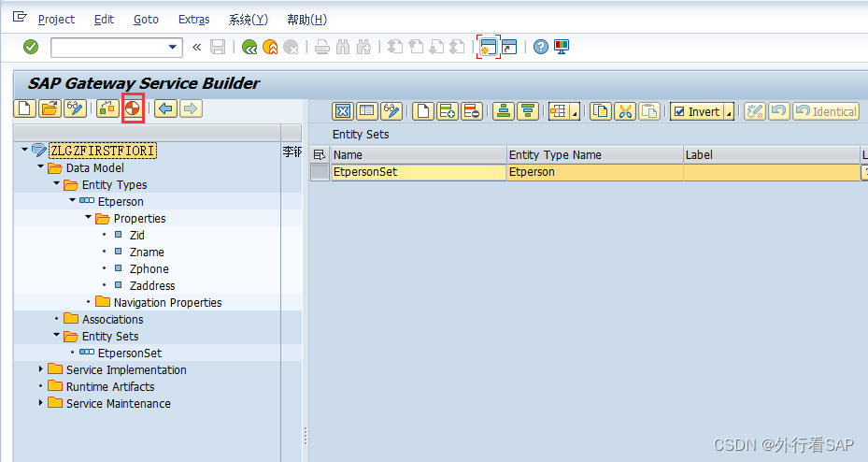Select the Runtime Artifacts folder
The image size is (868, 462).
110,386
